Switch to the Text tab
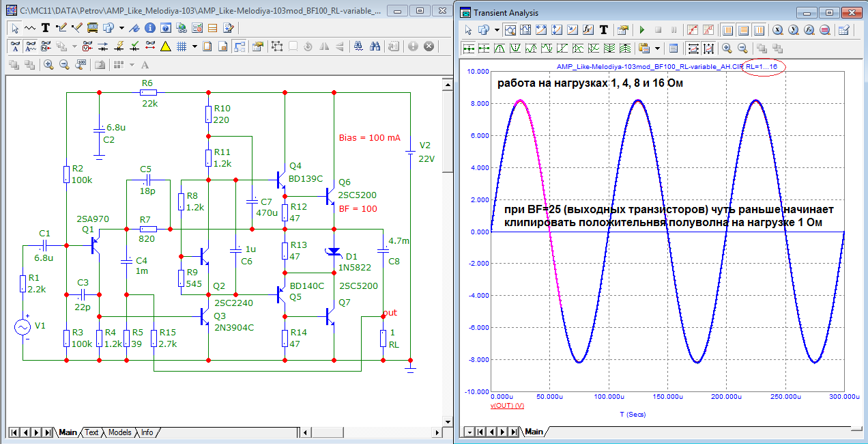Viewport: 868px width, 444px height. [91, 432]
